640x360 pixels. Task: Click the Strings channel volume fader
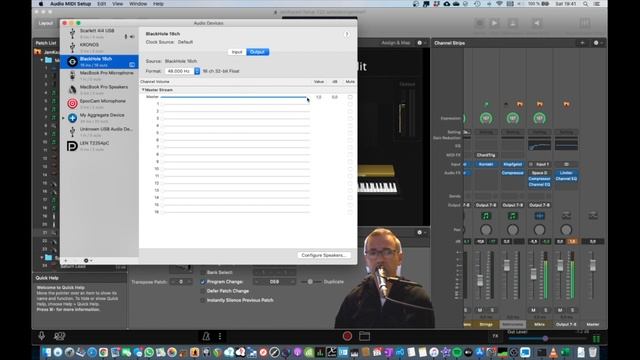coord(480,280)
